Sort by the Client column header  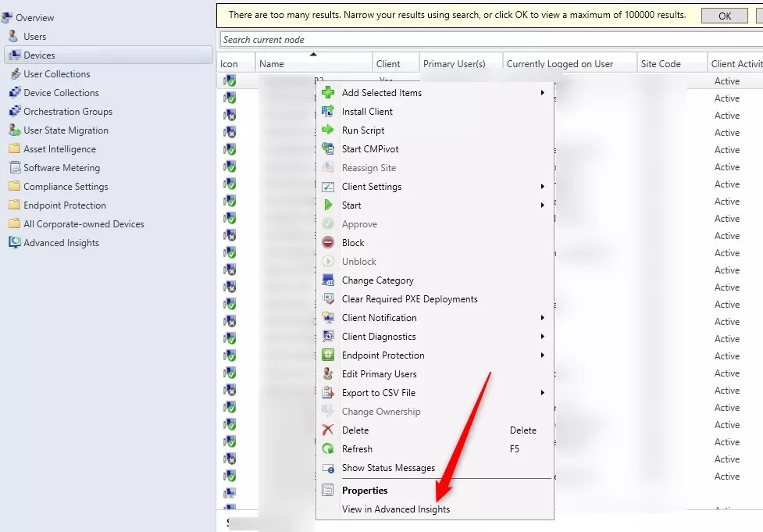(x=396, y=64)
